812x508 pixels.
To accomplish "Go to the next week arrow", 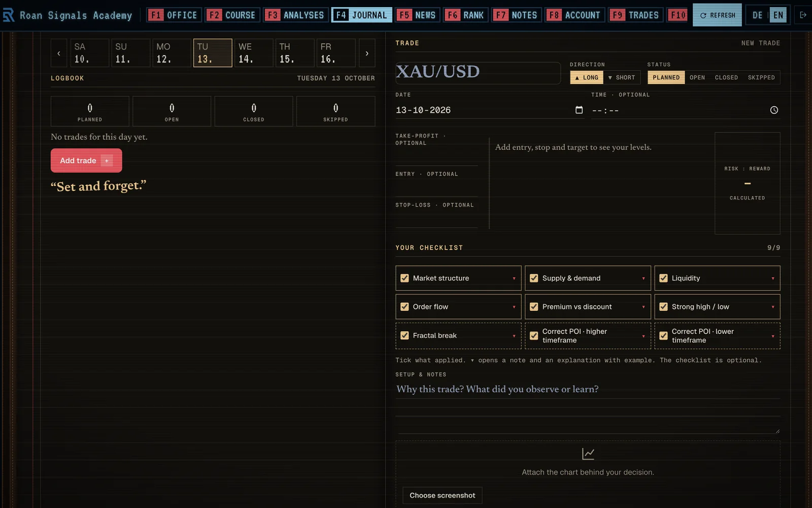I will coord(367,53).
